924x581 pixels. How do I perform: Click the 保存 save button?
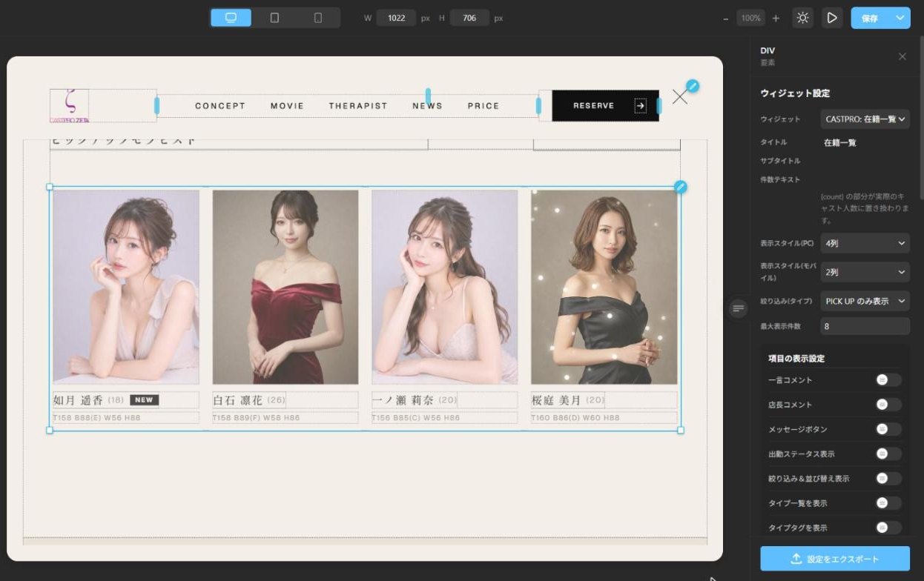871,18
